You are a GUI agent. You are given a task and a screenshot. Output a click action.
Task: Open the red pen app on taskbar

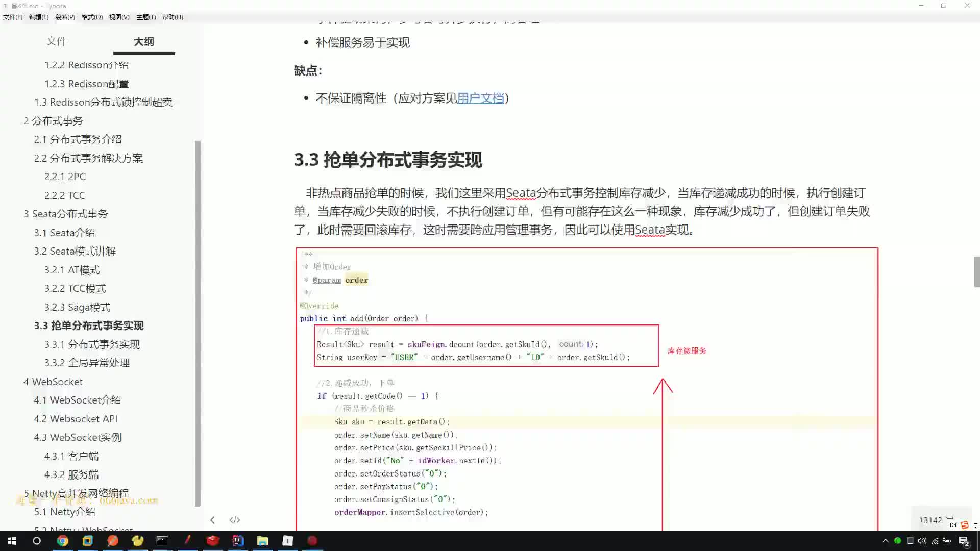(x=187, y=541)
